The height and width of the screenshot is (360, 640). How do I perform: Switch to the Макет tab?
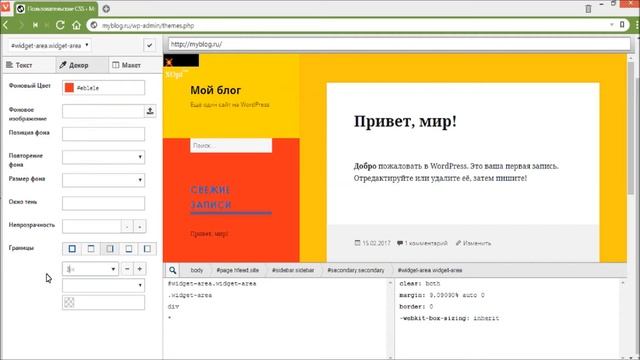click(x=136, y=65)
